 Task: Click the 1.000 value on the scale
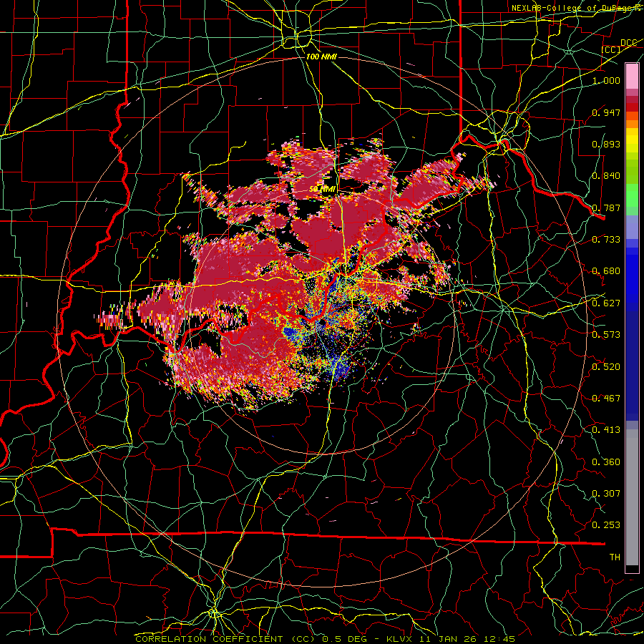[606, 80]
